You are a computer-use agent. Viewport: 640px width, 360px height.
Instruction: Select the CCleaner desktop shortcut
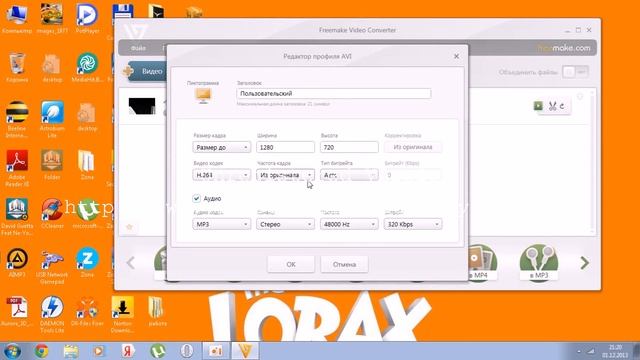[52, 213]
